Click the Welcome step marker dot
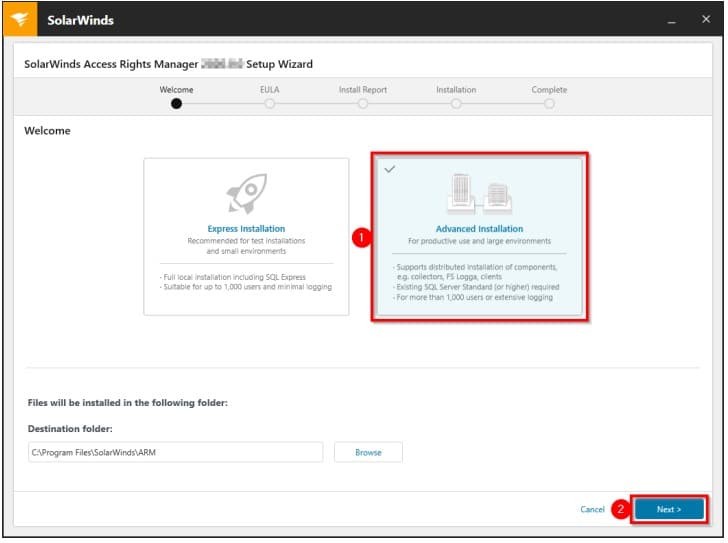The image size is (728, 543). click(176, 103)
